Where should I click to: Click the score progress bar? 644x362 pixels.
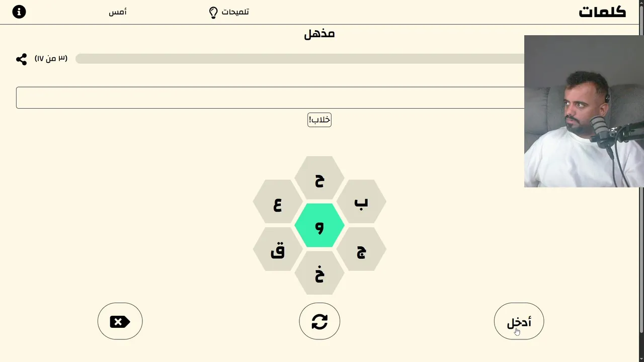[299, 59]
